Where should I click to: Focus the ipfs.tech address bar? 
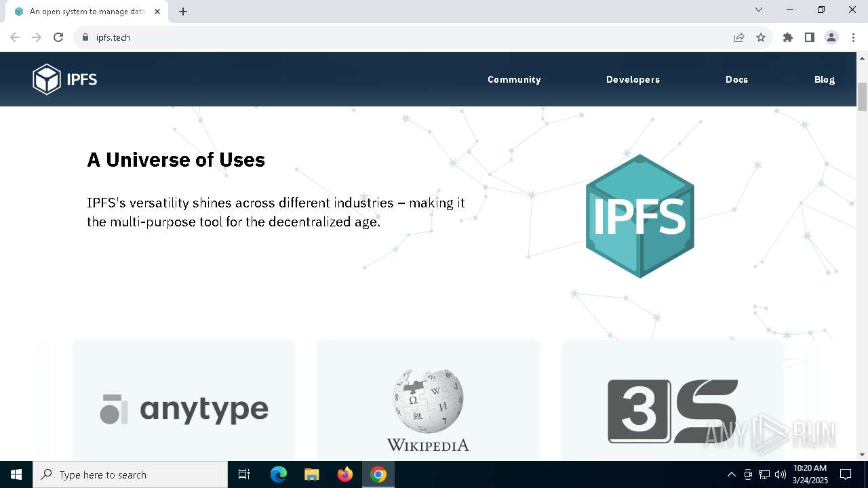tap(407, 37)
